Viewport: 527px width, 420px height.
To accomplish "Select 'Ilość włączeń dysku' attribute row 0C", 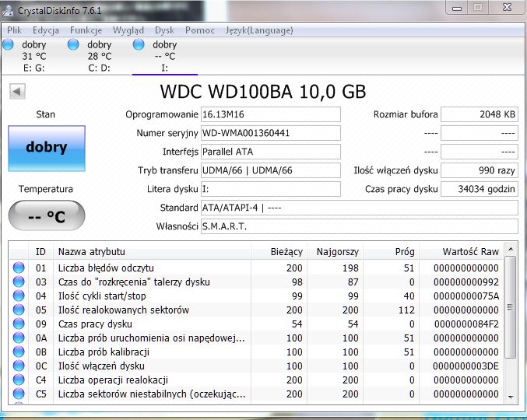I will [x=256, y=366].
